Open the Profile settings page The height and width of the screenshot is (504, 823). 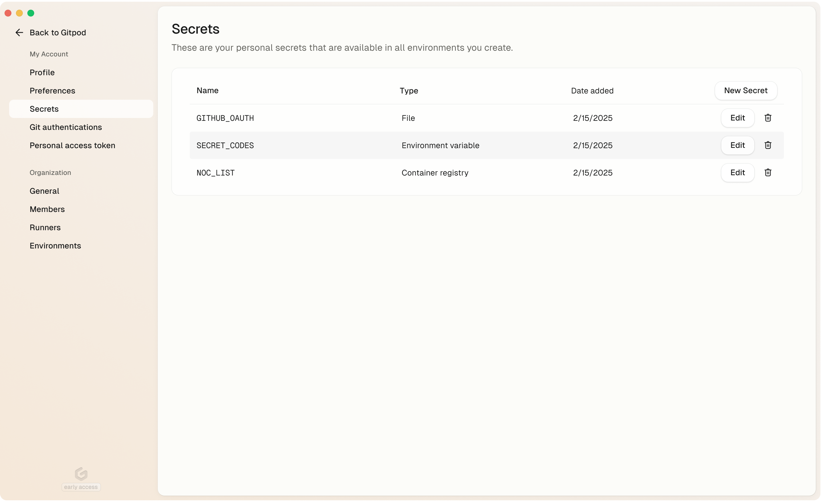click(42, 72)
